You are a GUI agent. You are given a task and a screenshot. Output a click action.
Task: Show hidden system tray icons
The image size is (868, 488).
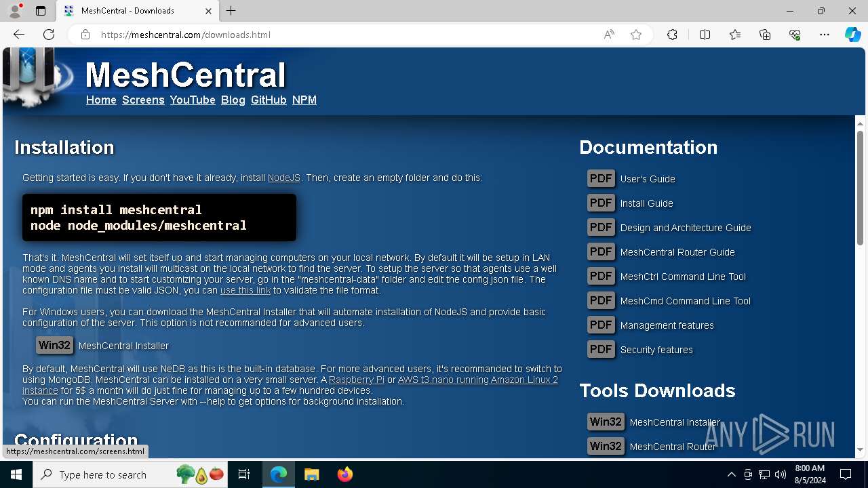[x=731, y=474]
